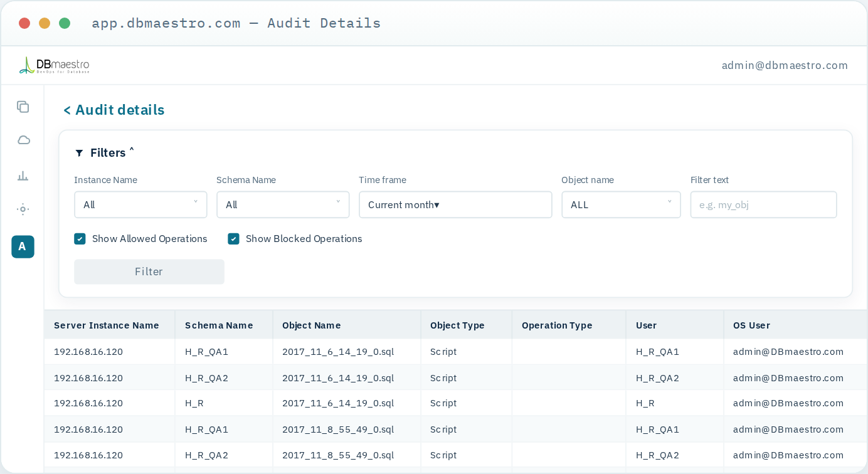
Task: Collapse the Filters section
Action: click(x=112, y=153)
